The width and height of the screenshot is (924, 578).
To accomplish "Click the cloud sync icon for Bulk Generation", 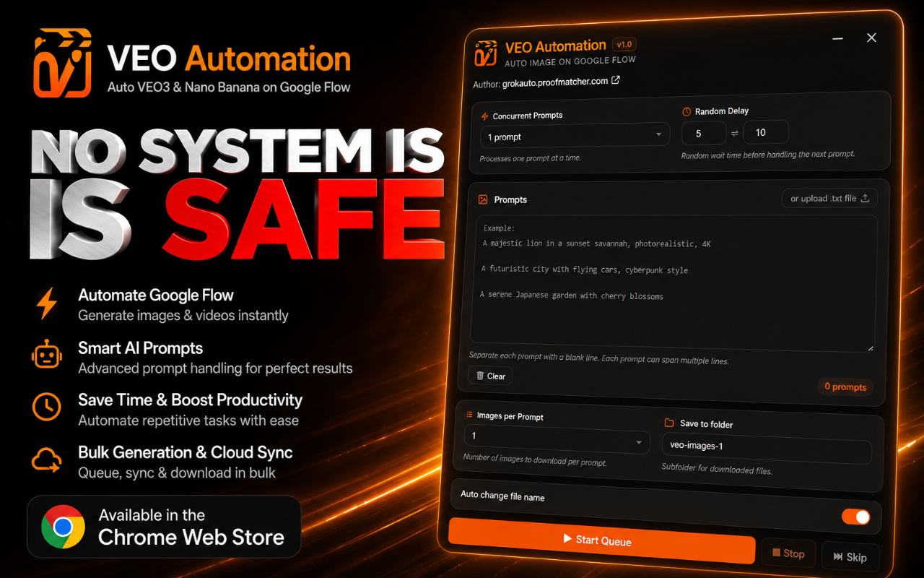I will (x=47, y=460).
